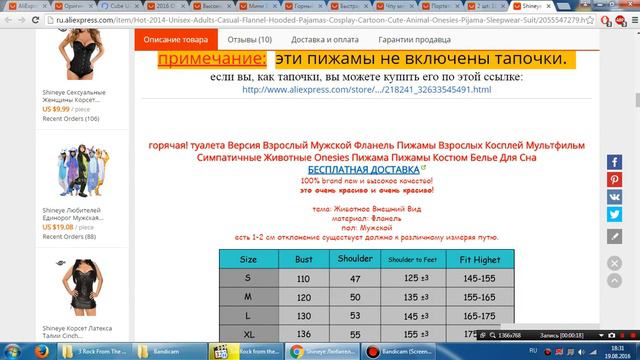Open the Bandicam Screen recorder taskbar item
The image size is (640, 360).
point(398,351)
